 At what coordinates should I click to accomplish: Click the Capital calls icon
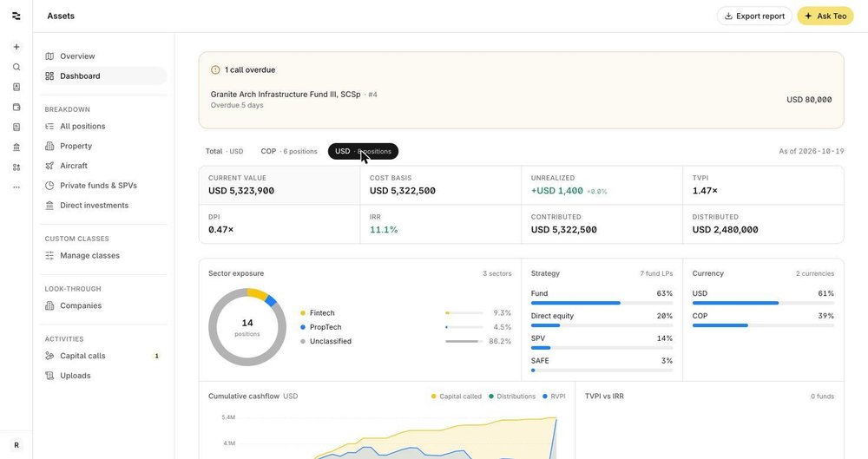tap(49, 356)
